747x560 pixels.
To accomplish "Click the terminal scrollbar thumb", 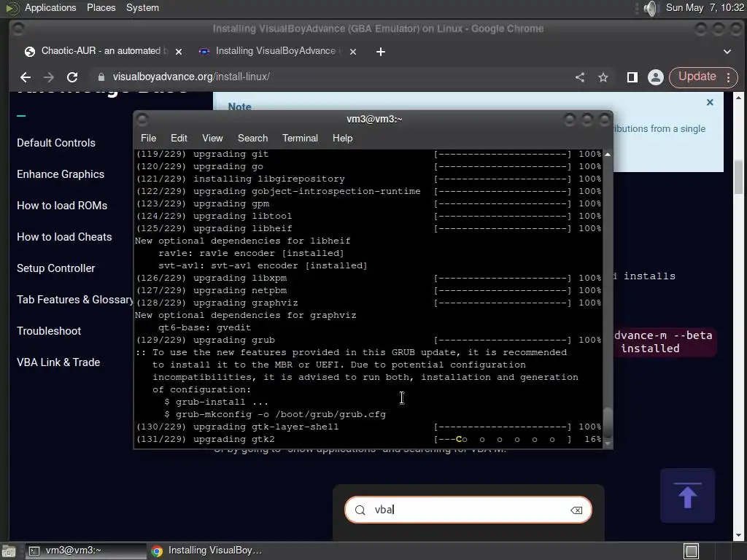I will [608, 421].
